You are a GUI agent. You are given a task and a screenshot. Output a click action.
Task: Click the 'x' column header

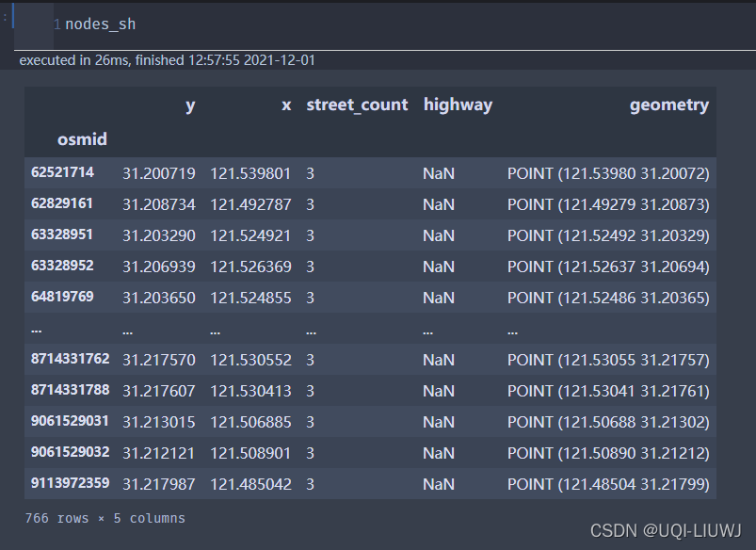coord(286,105)
